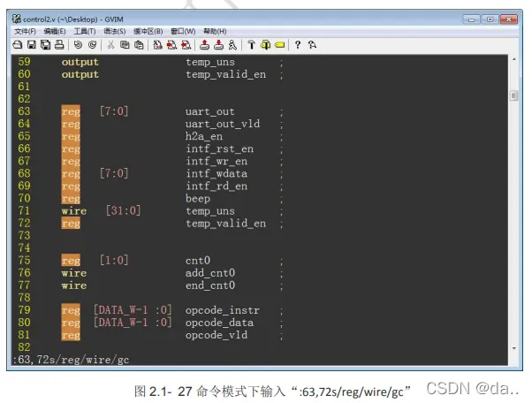Click temp_valid_en on line 60
The height and width of the screenshot is (403, 532).
click(x=226, y=74)
